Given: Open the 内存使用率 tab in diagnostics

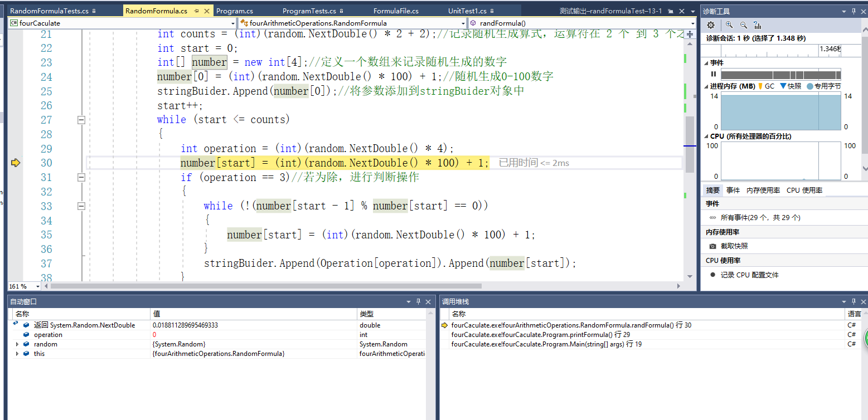Looking at the screenshot, I should (x=763, y=190).
